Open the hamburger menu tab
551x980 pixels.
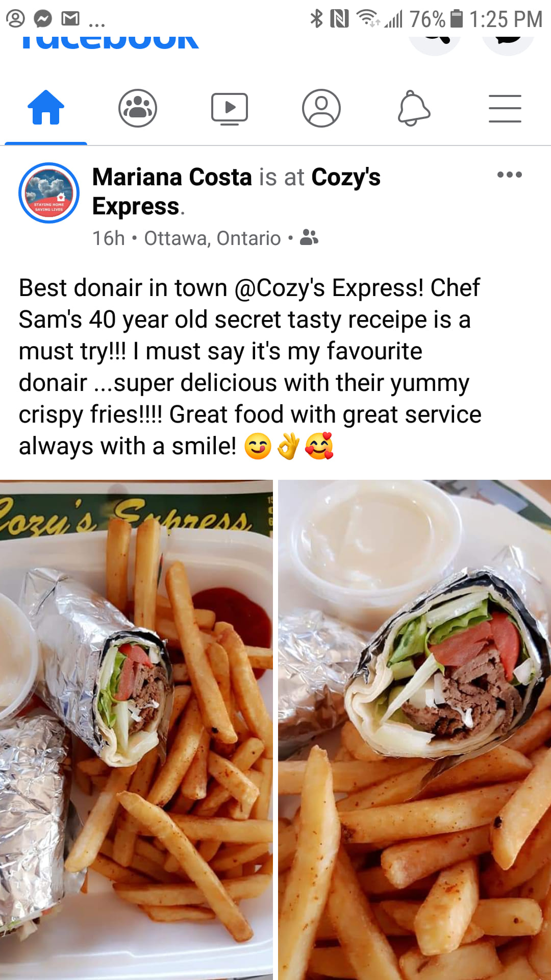coord(505,108)
